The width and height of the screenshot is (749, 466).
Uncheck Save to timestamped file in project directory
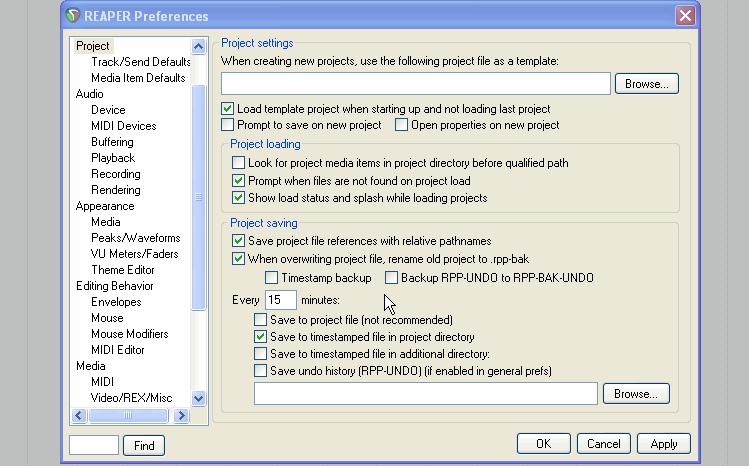tap(261, 337)
